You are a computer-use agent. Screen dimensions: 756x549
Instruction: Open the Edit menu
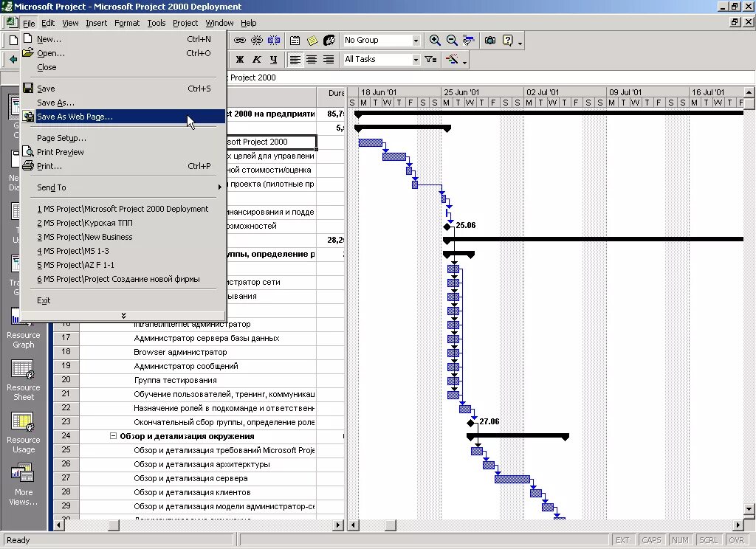(x=48, y=23)
